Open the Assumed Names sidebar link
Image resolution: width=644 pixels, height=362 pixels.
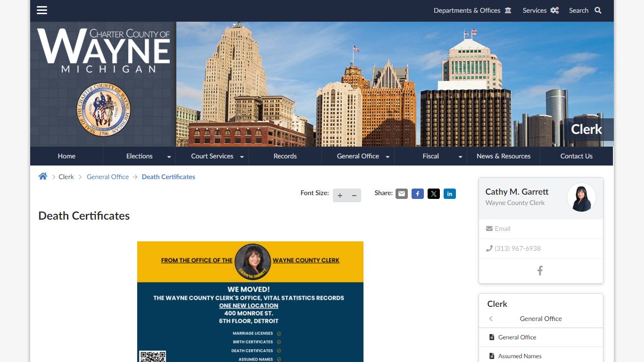pyautogui.click(x=520, y=356)
